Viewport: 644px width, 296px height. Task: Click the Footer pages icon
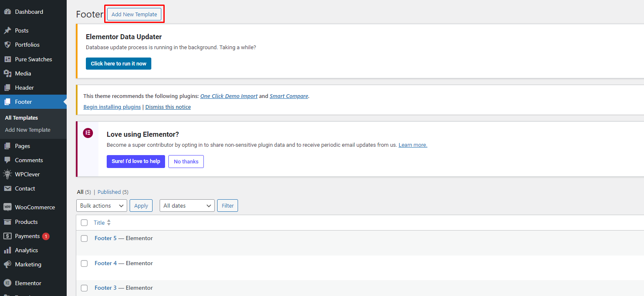(8, 102)
